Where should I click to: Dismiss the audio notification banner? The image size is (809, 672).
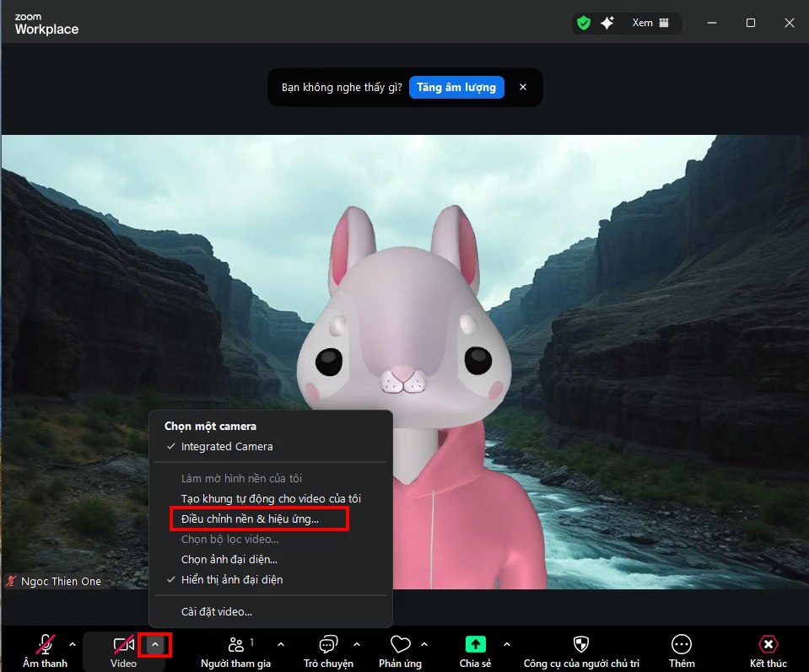coord(523,88)
